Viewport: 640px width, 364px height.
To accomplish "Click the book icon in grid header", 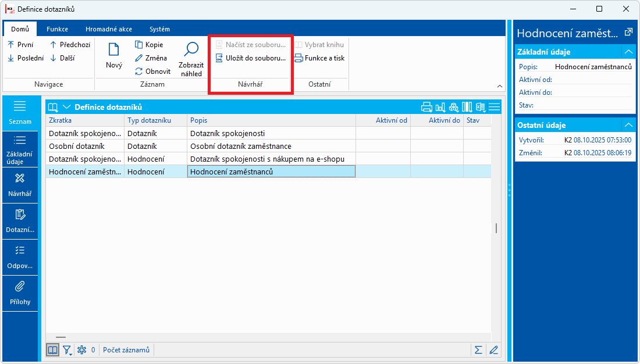I will pos(53,108).
